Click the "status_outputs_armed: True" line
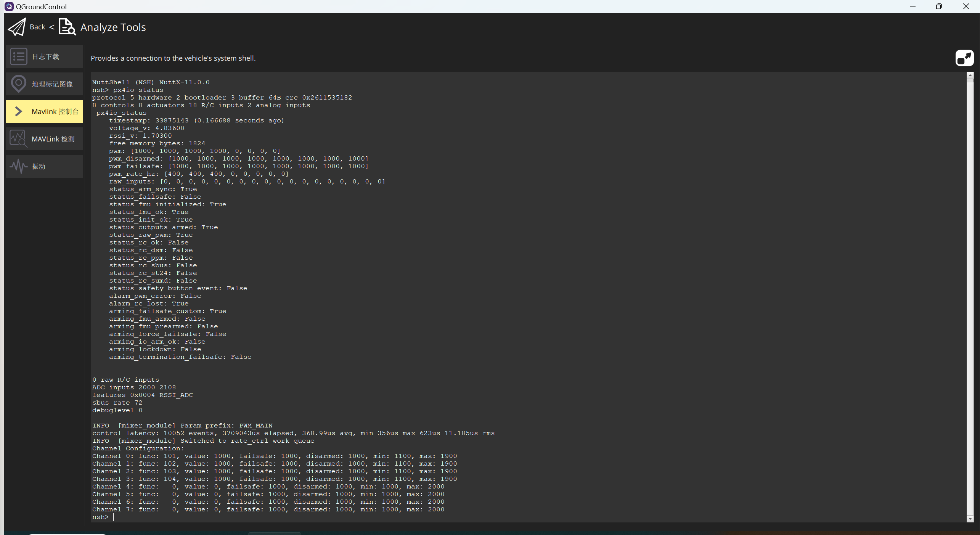The height and width of the screenshot is (535, 980). (x=164, y=227)
